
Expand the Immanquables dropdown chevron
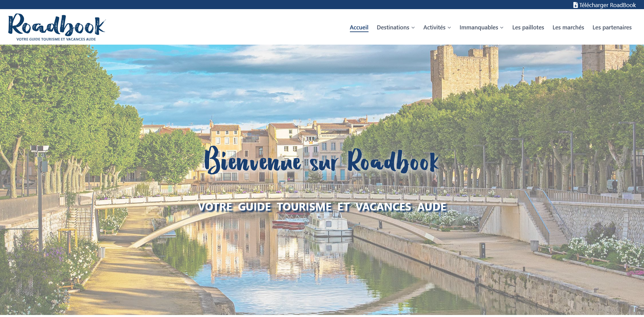pos(502,28)
